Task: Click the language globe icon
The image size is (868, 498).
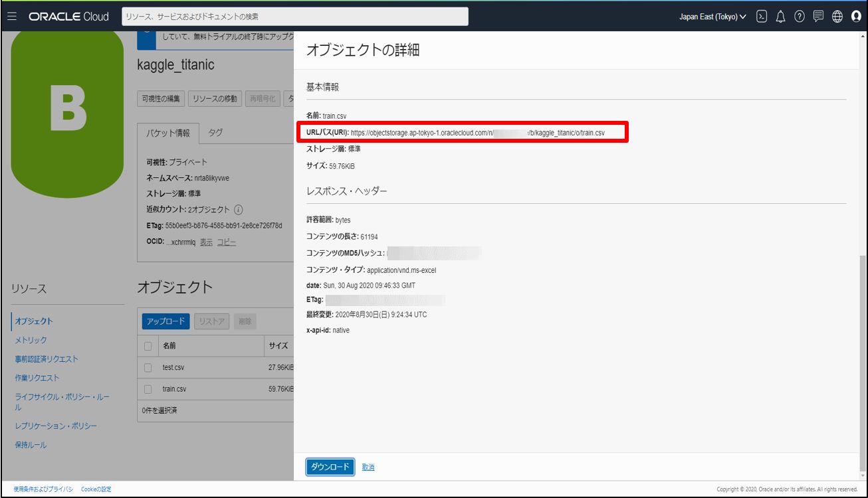Action: click(837, 17)
